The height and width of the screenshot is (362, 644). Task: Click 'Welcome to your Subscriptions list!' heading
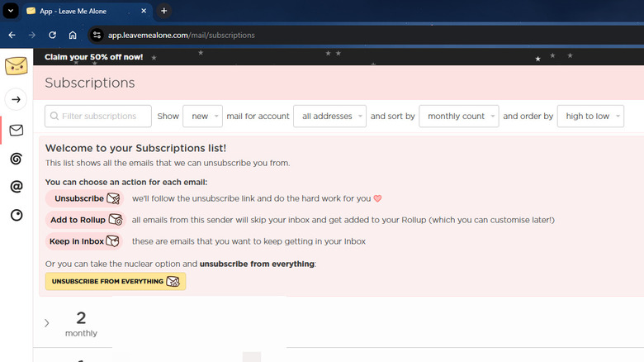[x=135, y=148]
